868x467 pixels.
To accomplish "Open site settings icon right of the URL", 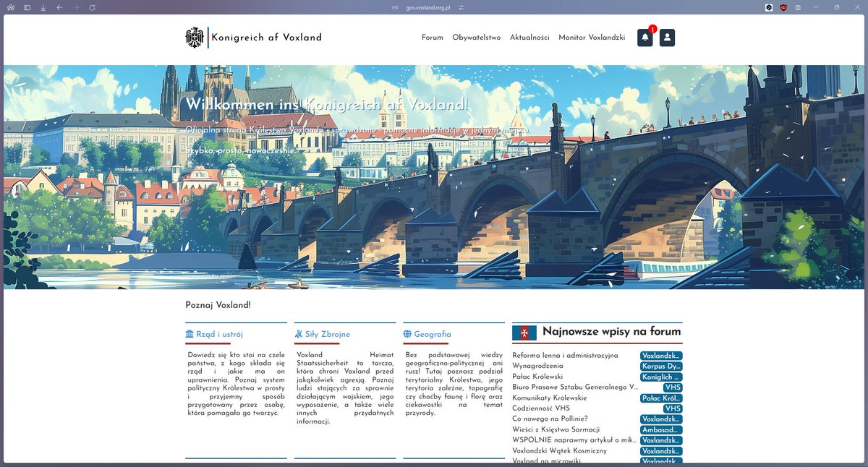I will [461, 7].
